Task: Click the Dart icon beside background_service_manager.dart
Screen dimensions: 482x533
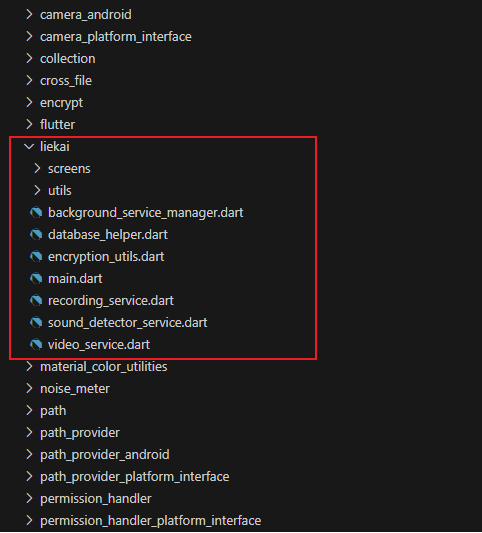Action: point(36,213)
